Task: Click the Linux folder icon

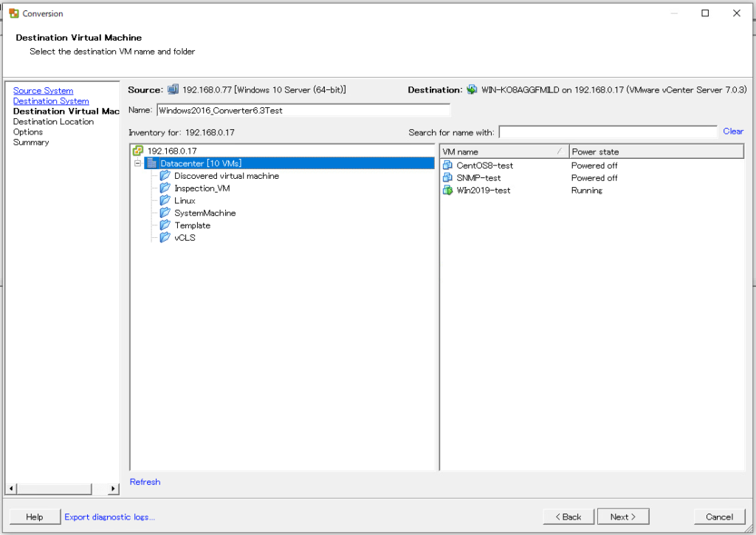Action: (x=165, y=200)
